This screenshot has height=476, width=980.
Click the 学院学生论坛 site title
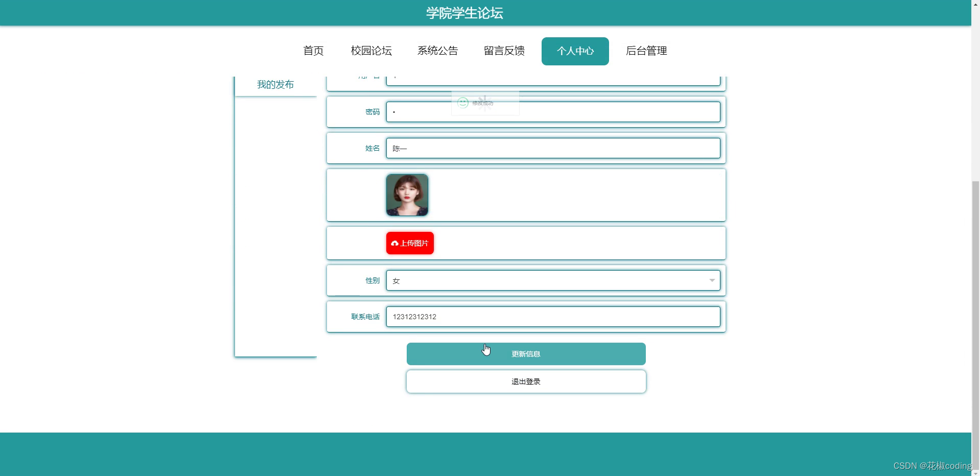pyautogui.click(x=464, y=13)
